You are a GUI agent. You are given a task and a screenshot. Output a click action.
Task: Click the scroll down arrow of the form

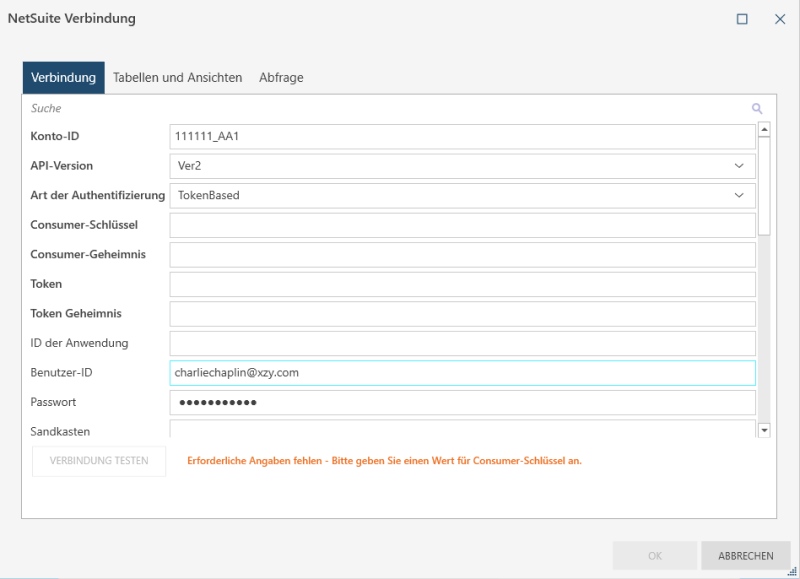(764, 430)
